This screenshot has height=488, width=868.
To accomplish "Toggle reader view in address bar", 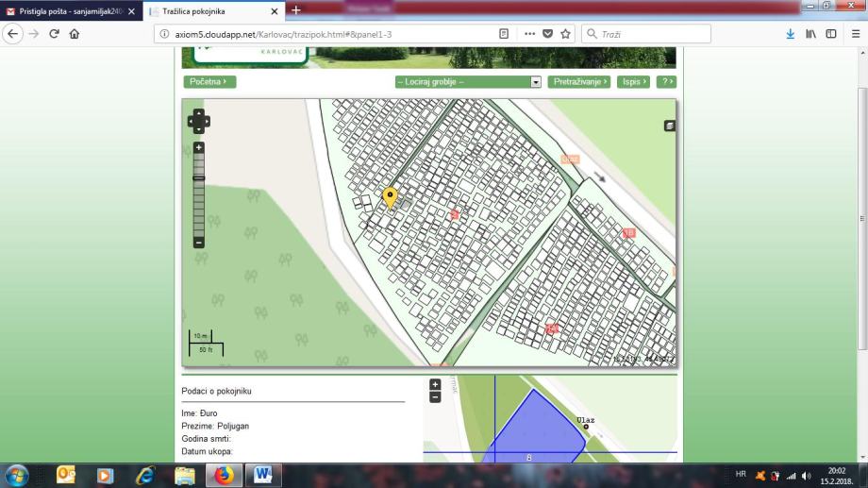I will point(504,34).
